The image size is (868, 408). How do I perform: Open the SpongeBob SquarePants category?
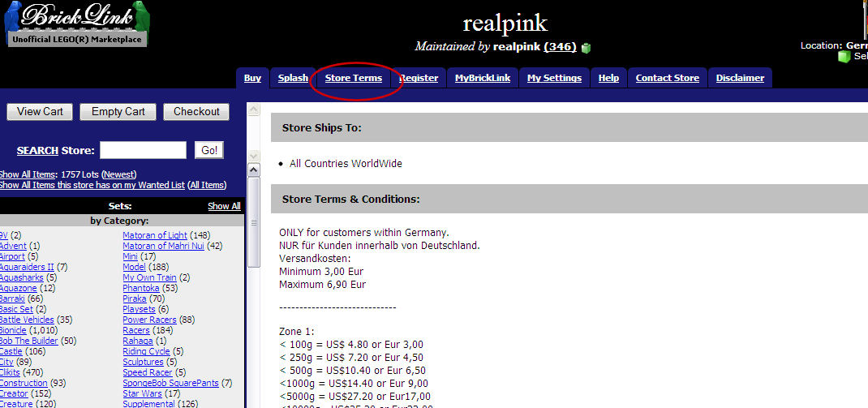(x=170, y=383)
